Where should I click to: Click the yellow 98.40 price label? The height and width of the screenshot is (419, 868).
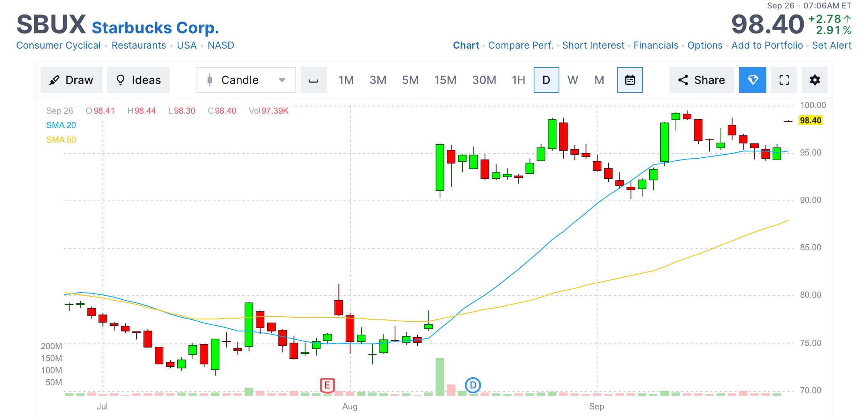pos(810,121)
